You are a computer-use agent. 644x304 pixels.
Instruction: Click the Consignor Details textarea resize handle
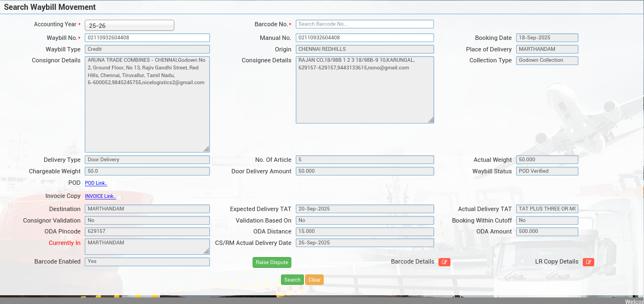click(206, 149)
